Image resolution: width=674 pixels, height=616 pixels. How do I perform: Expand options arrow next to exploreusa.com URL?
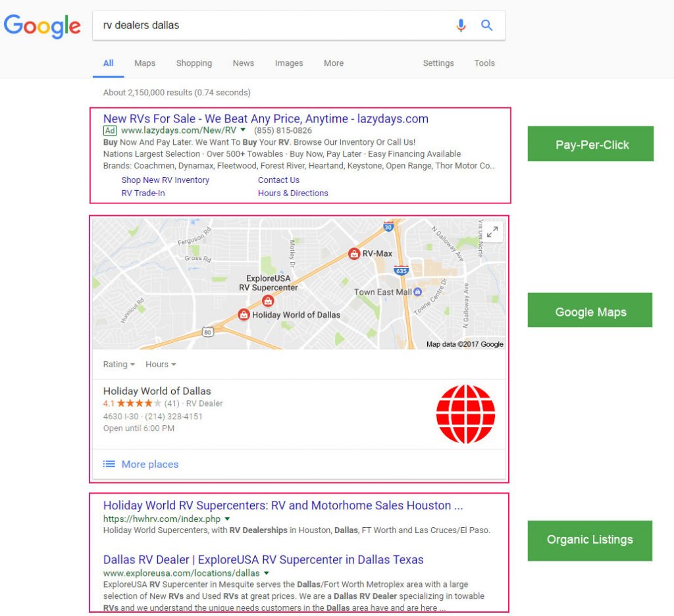tap(267, 573)
